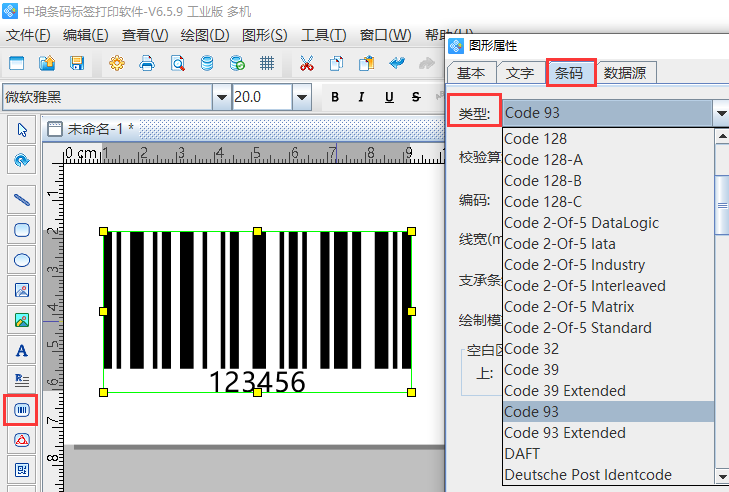The height and width of the screenshot is (492, 729).
Task: Open a file with the folder icon
Action: coord(46,63)
